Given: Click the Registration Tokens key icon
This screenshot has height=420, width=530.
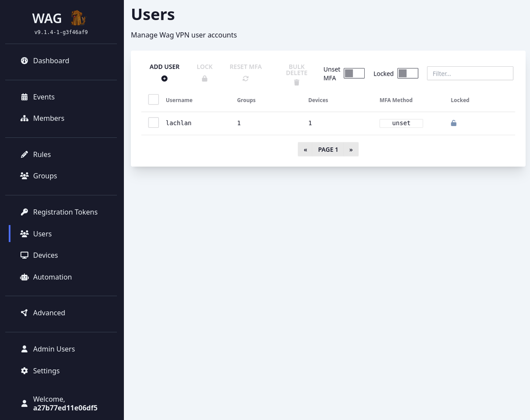Looking at the screenshot, I should point(24,212).
